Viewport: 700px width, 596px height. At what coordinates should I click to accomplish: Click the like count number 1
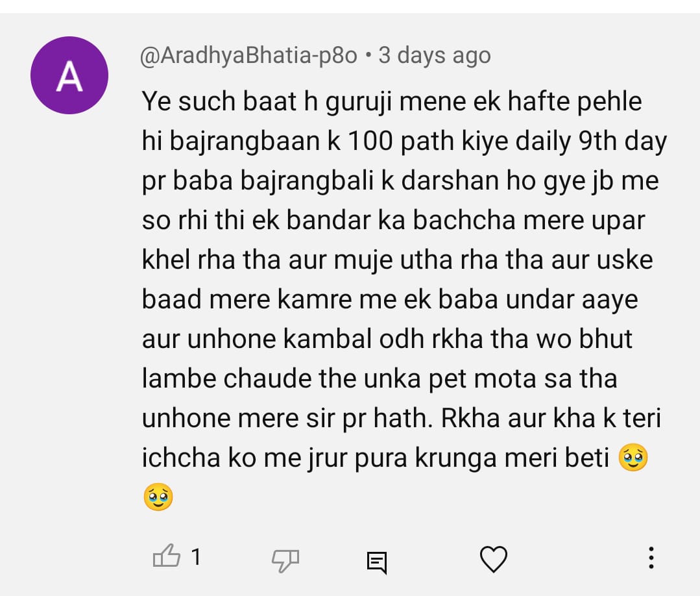pyautogui.click(x=196, y=558)
